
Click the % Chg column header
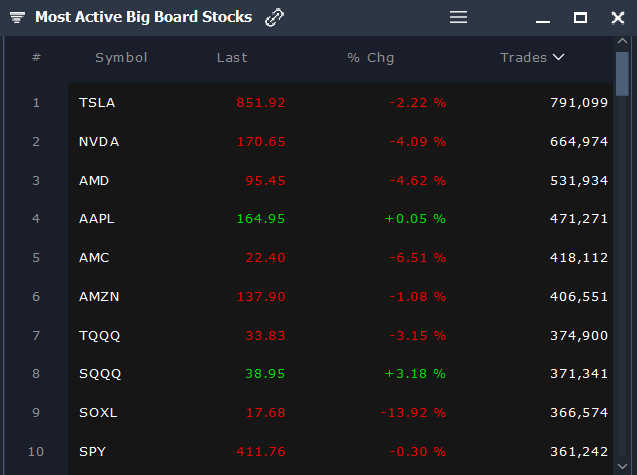pos(370,58)
